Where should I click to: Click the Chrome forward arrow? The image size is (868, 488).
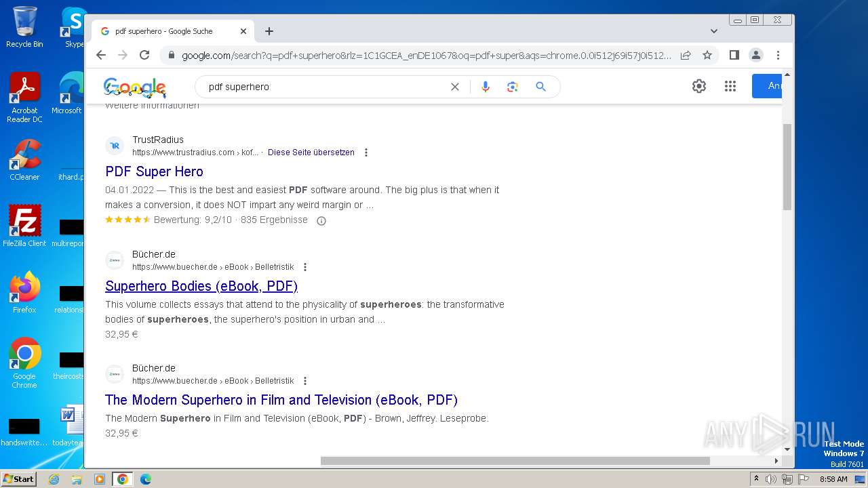(x=123, y=55)
